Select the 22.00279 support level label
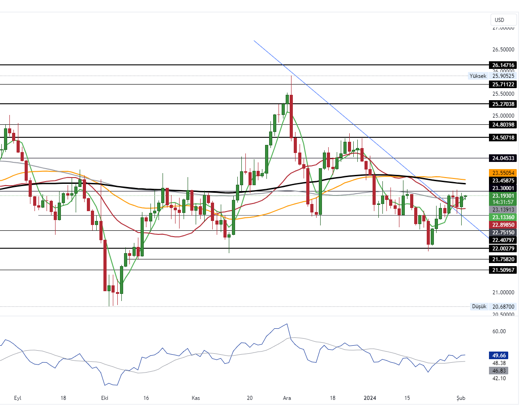Viewport: 523px width, 420px height. (503, 248)
